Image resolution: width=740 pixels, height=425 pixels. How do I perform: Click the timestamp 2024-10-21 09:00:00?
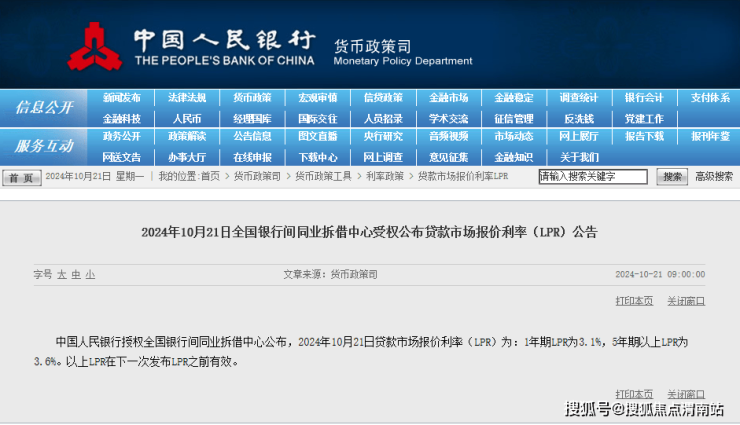tap(660, 275)
